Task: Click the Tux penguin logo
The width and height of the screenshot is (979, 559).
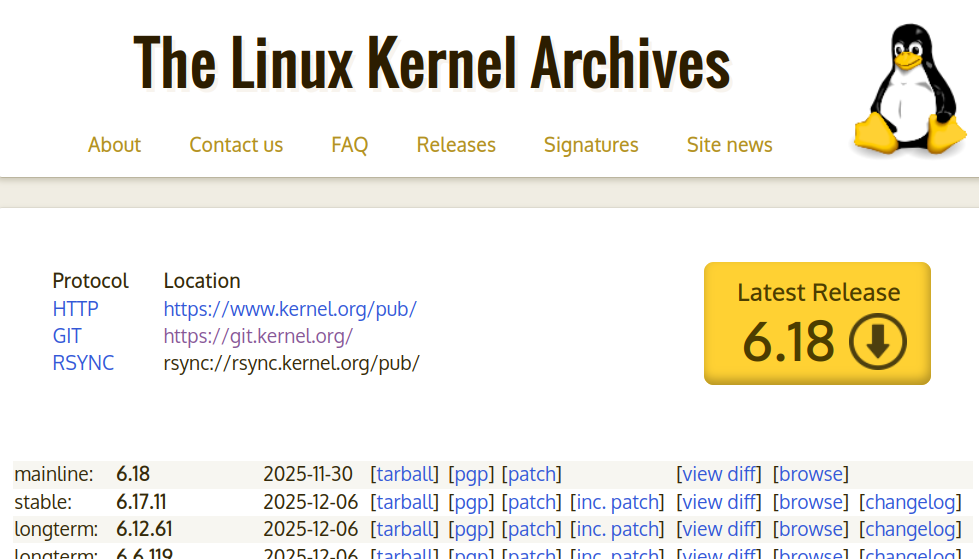Action: (x=909, y=92)
